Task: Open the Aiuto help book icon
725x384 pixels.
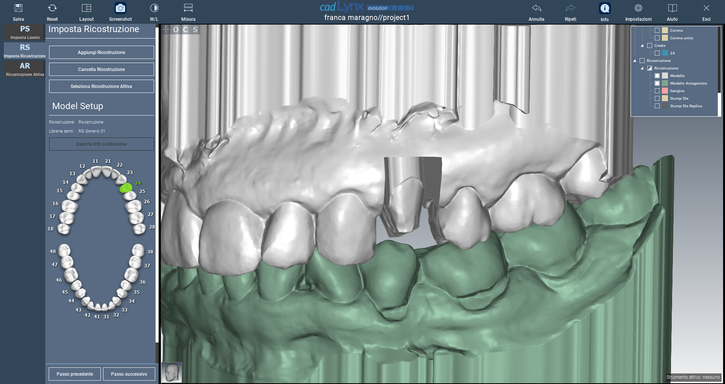Action: pyautogui.click(x=672, y=8)
